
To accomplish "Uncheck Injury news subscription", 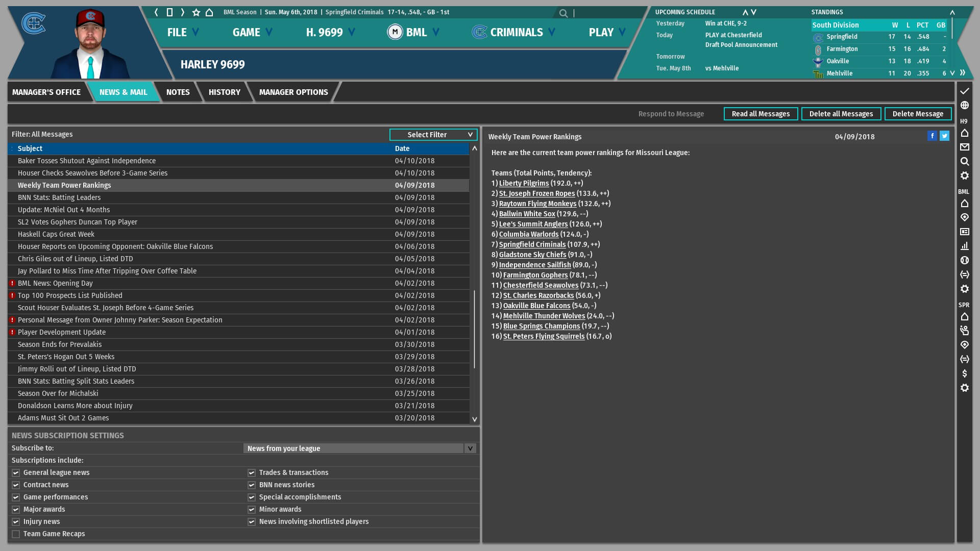I will pos(16,522).
